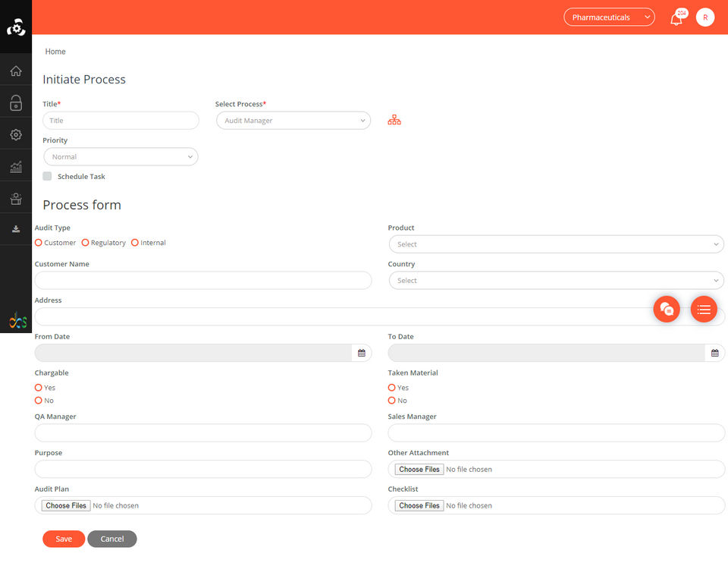
Task: Click the Cancel button
Action: [112, 539]
